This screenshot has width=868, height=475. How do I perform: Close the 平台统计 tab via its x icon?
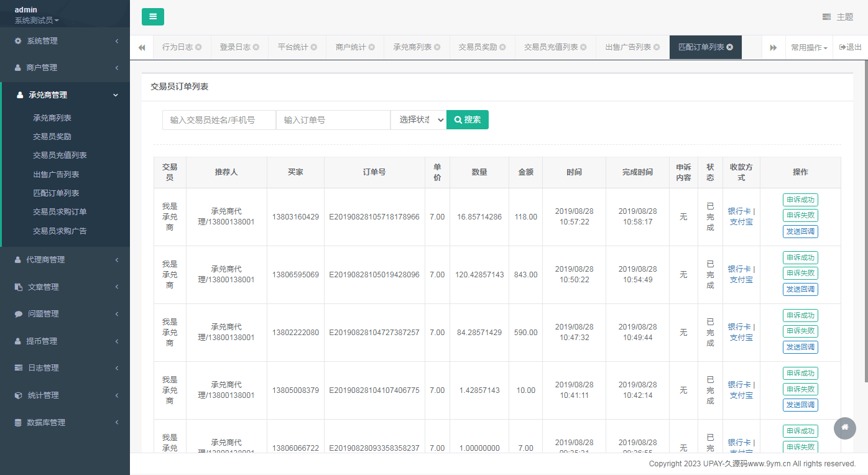(x=314, y=47)
